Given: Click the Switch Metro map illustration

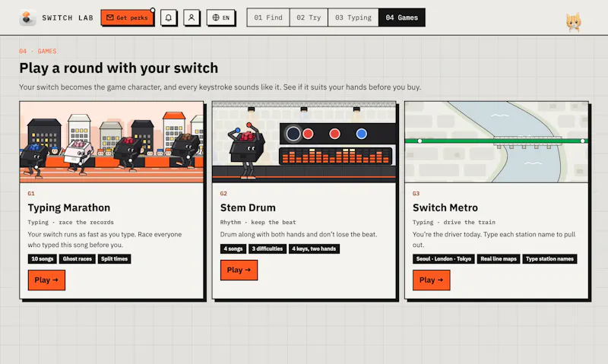Looking at the screenshot, I should (x=496, y=142).
